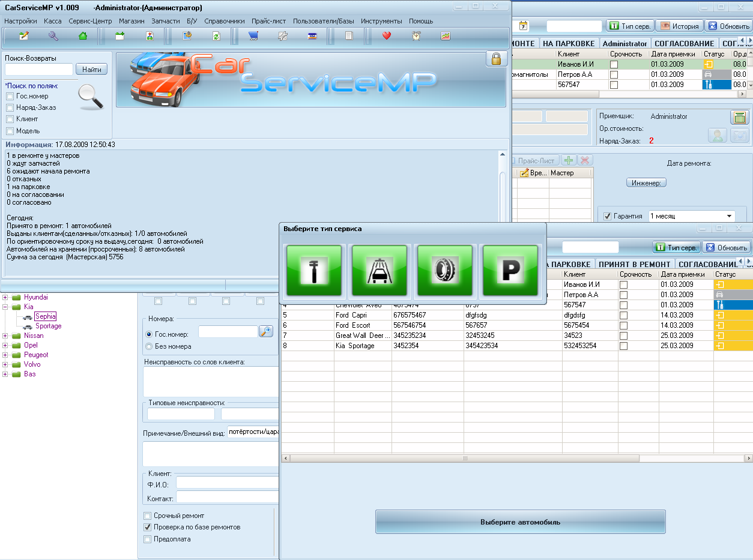Click the alarm clock toolbar icon
Image resolution: width=753 pixels, height=560 pixels.
coord(416,36)
